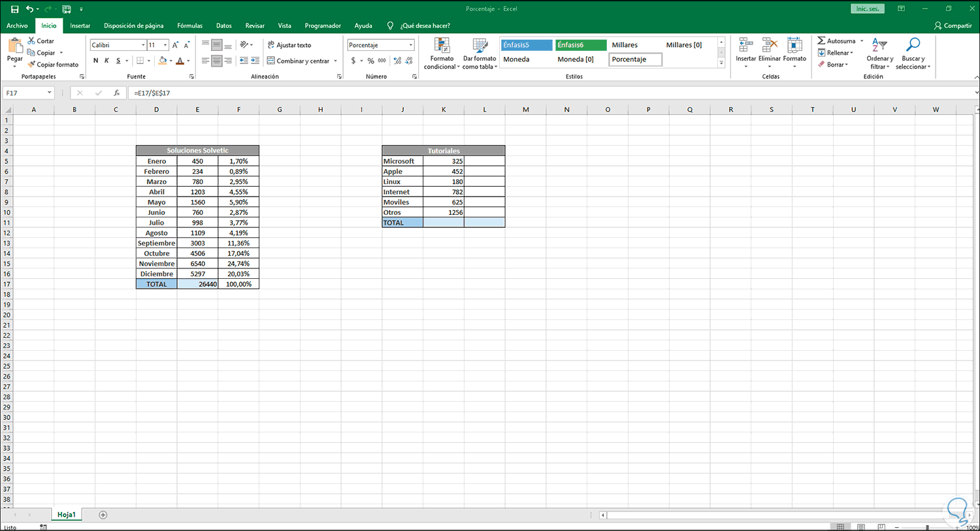Screen dimensions: 980x531
Task: Apply percent style button
Action: click(x=370, y=61)
